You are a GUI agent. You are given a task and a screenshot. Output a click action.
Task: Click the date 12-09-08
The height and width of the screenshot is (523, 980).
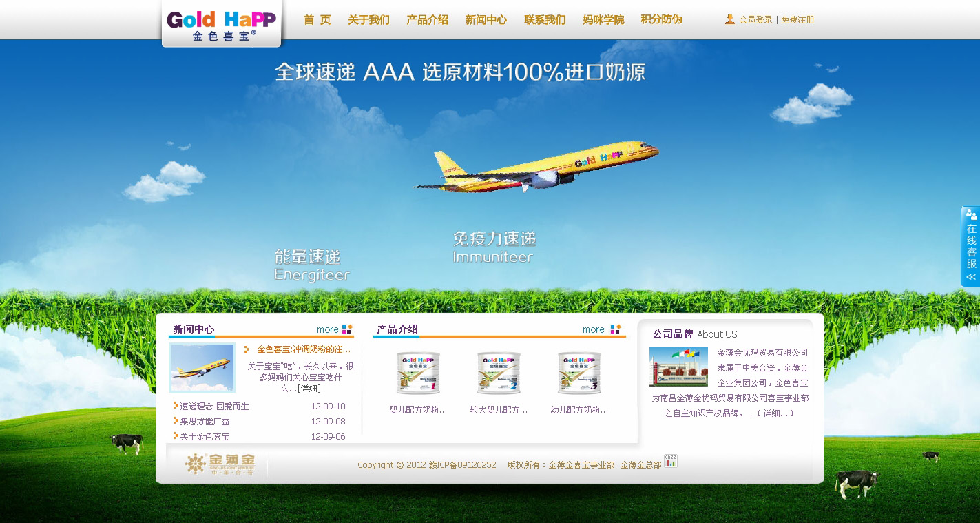click(x=329, y=422)
